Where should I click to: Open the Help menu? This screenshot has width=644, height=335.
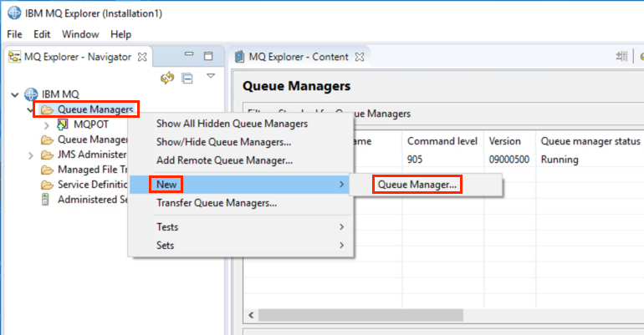(120, 34)
